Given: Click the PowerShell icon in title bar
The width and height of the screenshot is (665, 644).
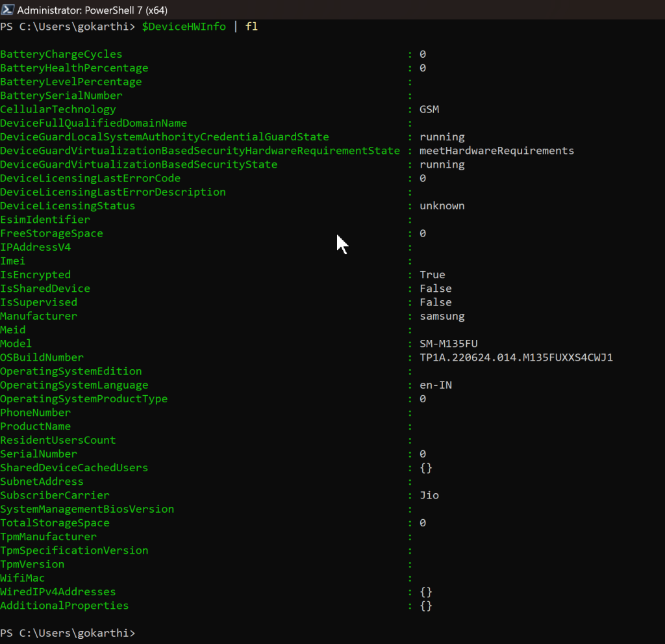Looking at the screenshot, I should [8, 9].
